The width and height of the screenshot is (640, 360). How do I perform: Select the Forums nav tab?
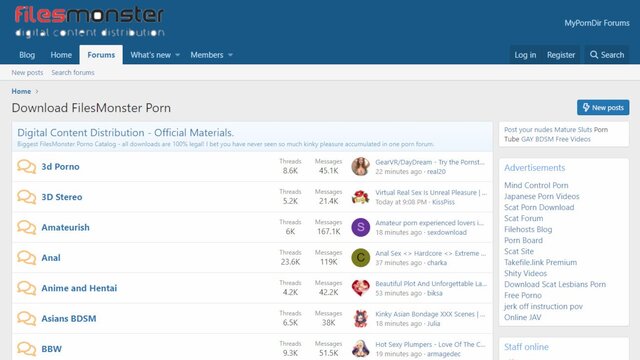tap(101, 55)
